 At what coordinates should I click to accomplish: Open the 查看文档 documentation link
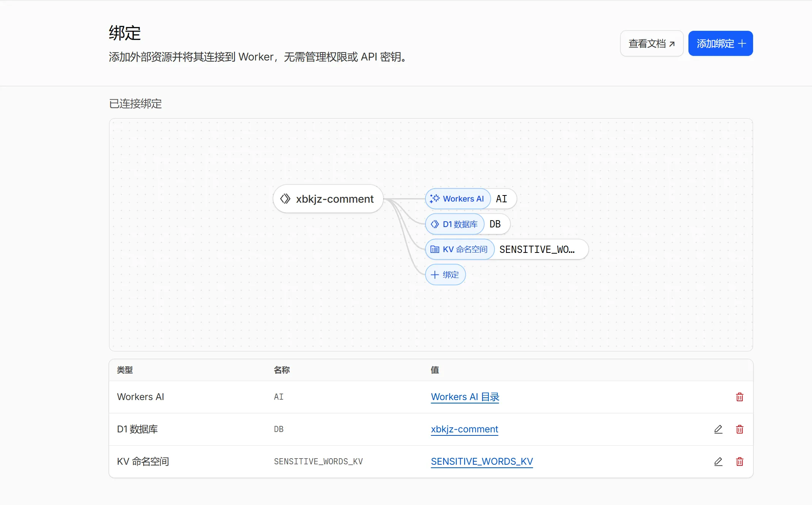652,43
